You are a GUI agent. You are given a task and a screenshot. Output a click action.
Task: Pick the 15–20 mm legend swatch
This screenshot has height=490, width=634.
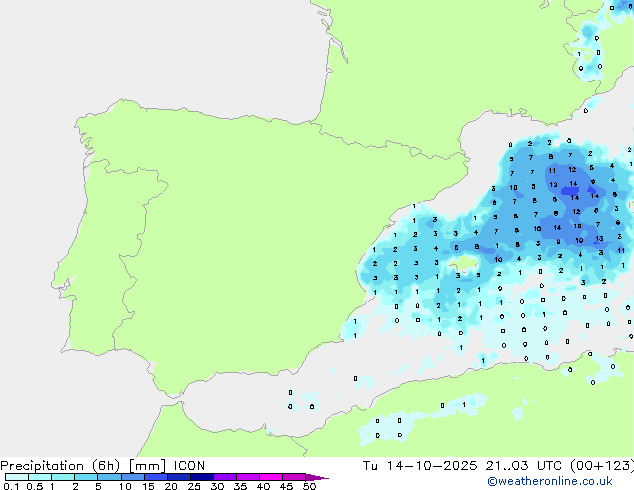point(156,477)
